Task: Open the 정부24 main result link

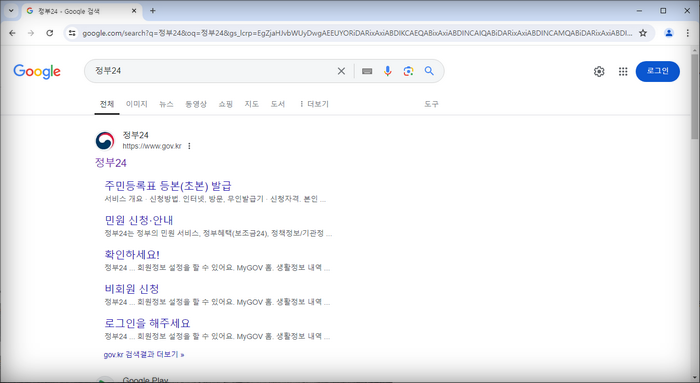Action: click(x=111, y=162)
